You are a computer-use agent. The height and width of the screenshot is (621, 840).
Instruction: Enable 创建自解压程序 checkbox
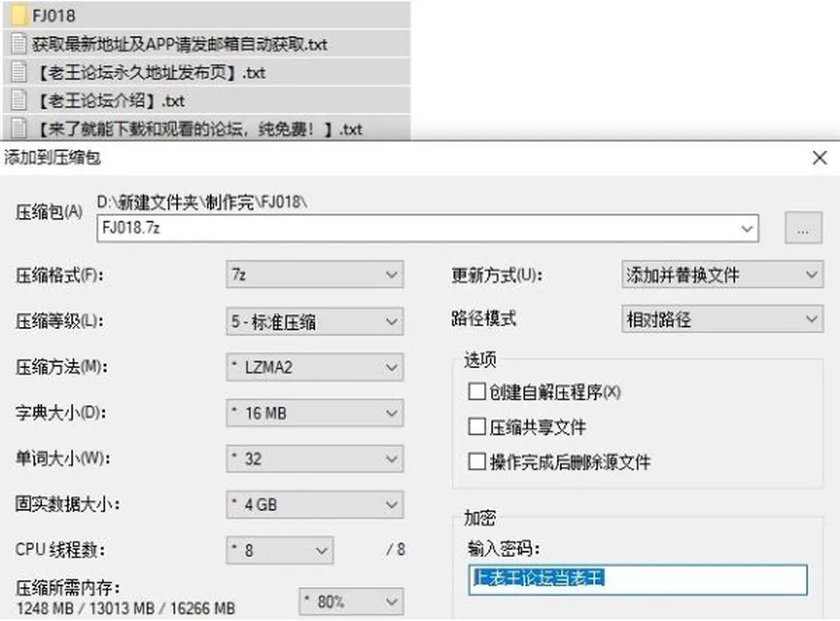point(476,391)
